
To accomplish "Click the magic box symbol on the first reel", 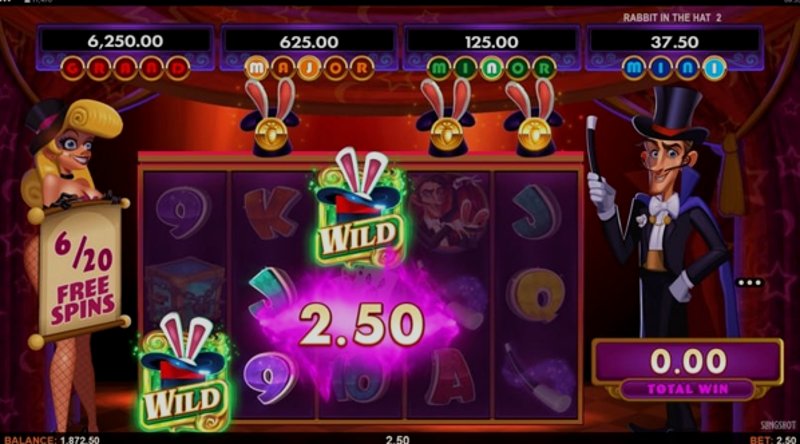I will (x=185, y=291).
